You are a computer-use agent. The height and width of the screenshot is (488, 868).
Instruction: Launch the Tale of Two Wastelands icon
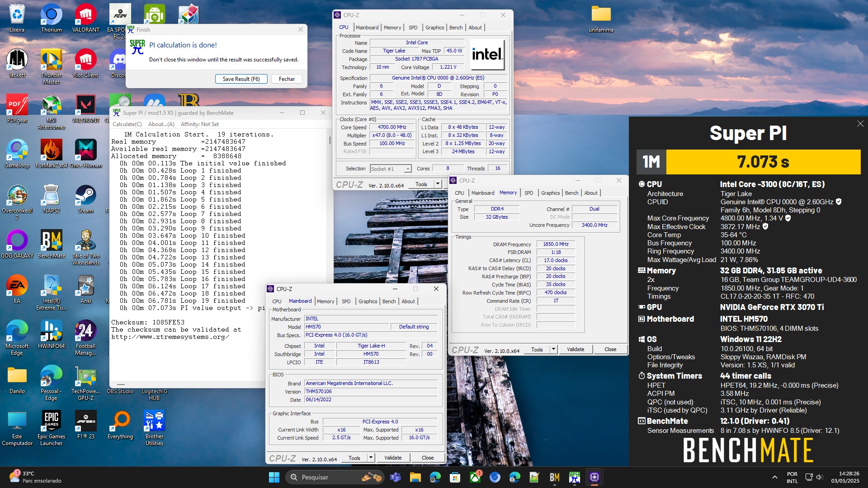click(85, 247)
